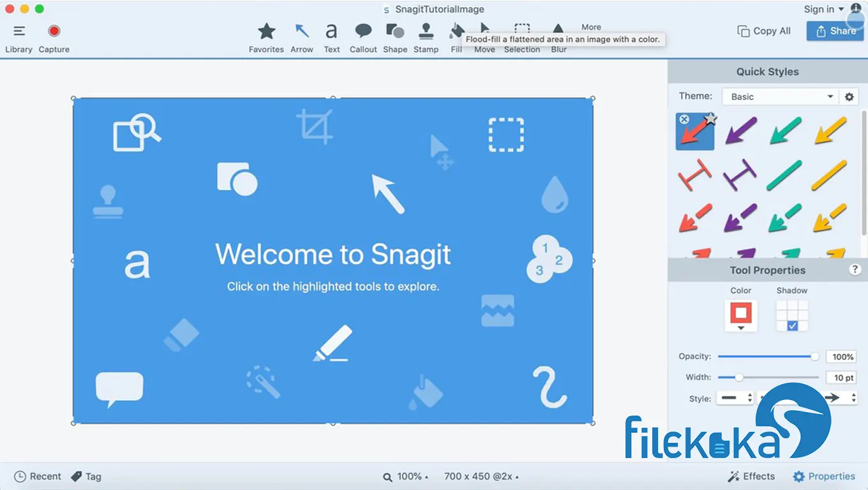Click the squiggly pen line icon on canvas
868x490 pixels.
(549, 387)
